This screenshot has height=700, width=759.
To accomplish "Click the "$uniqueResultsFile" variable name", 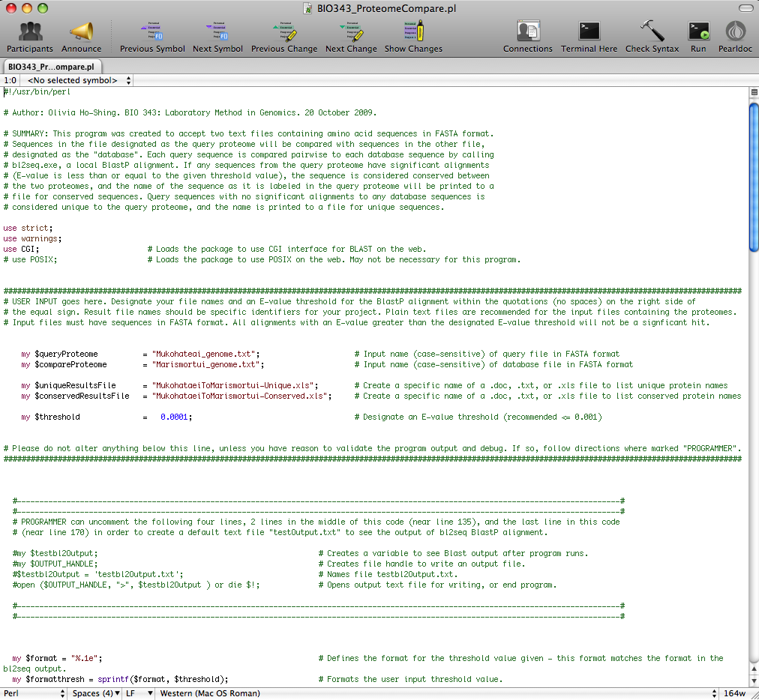I will [75, 385].
